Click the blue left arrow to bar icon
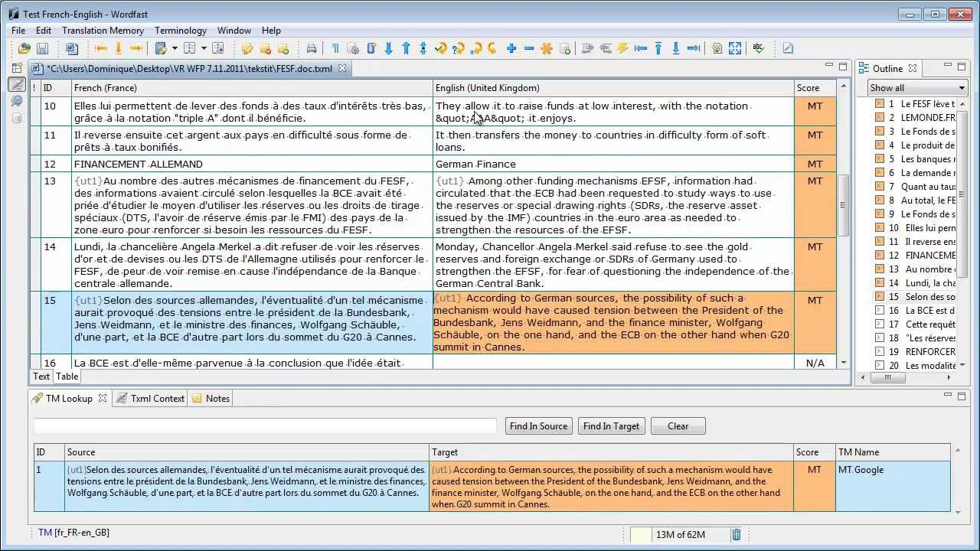Image resolution: width=980 pixels, height=551 pixels. tap(641, 48)
